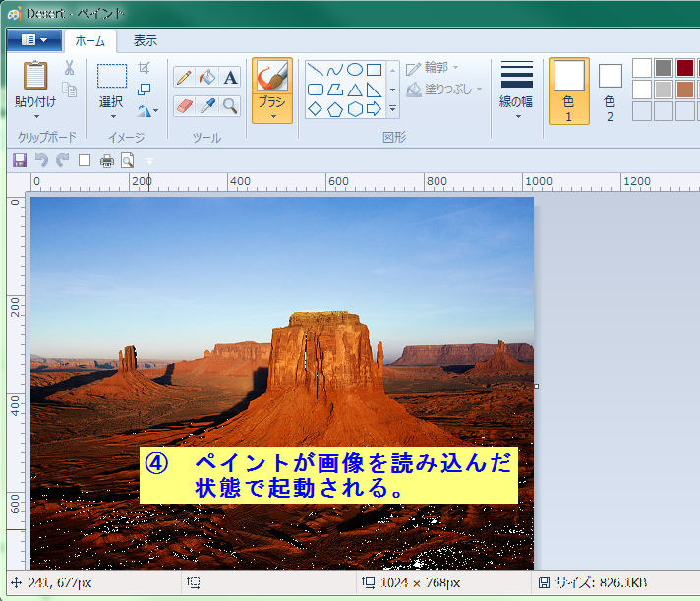Viewport: 700px width, 601px height.
Task: Open the Paint application menu button
Action: coord(33,40)
